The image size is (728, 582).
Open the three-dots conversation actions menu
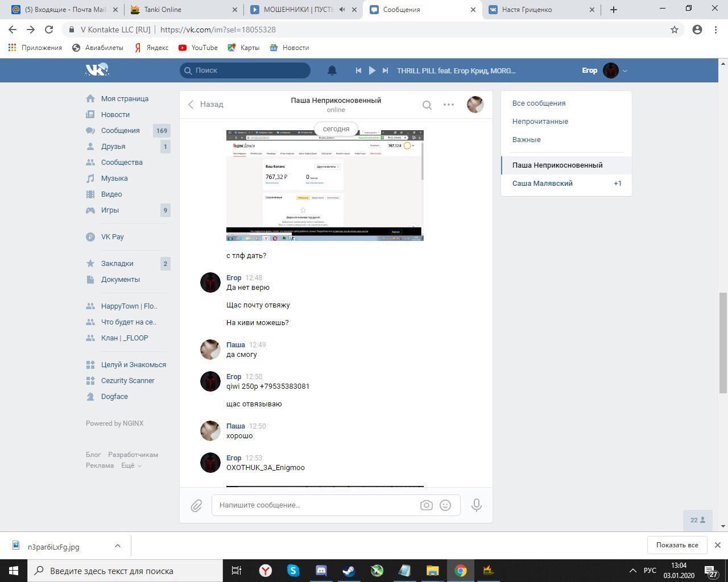[449, 105]
